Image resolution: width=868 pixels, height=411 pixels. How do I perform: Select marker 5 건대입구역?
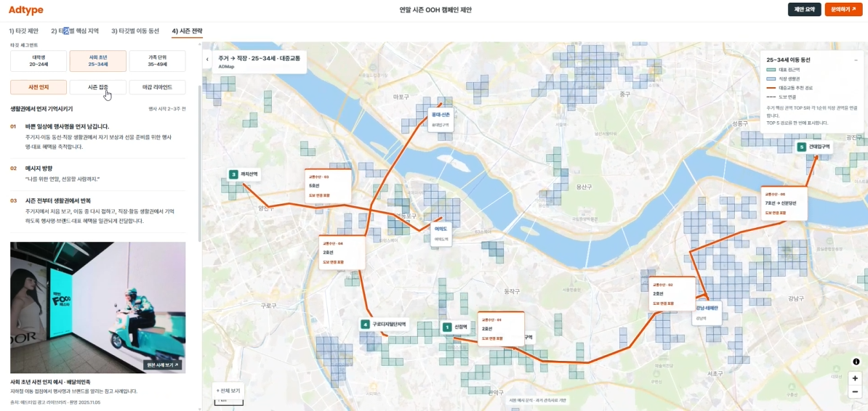coord(813,147)
